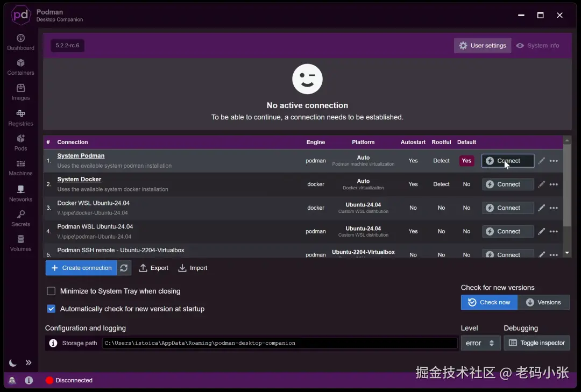Screen dimensions: 581x392
Task: Export connections
Action: [153, 268]
